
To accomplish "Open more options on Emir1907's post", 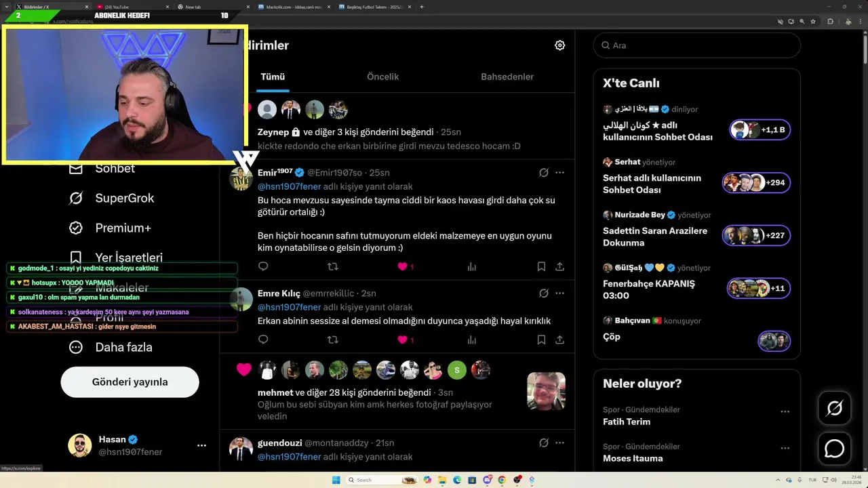I will click(x=559, y=173).
